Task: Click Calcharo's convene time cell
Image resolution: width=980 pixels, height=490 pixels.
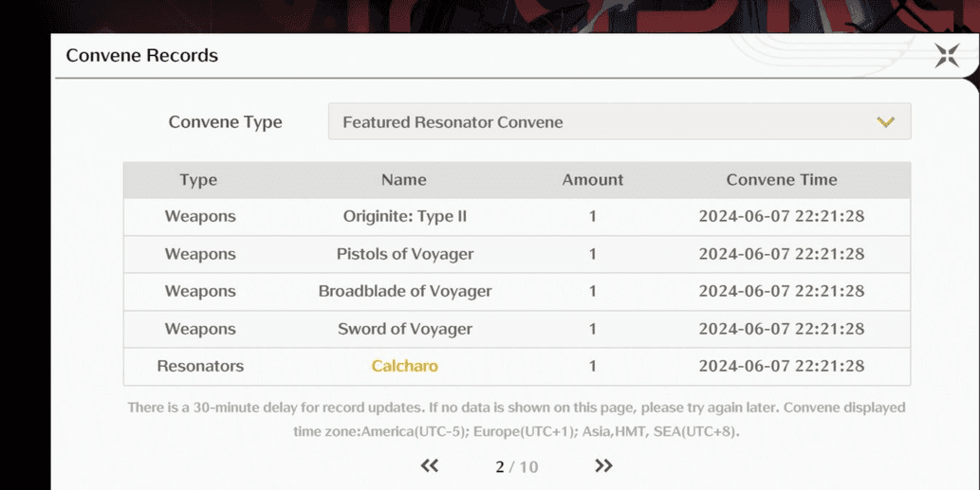Action: click(782, 366)
